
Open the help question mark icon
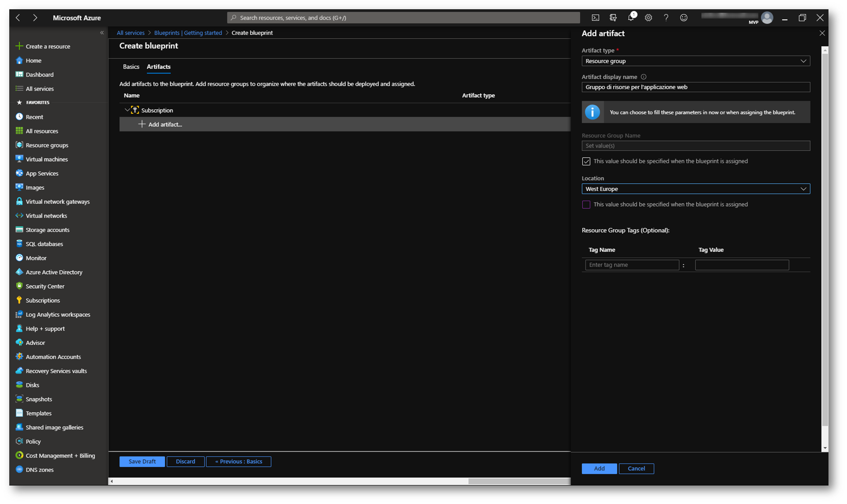(666, 18)
